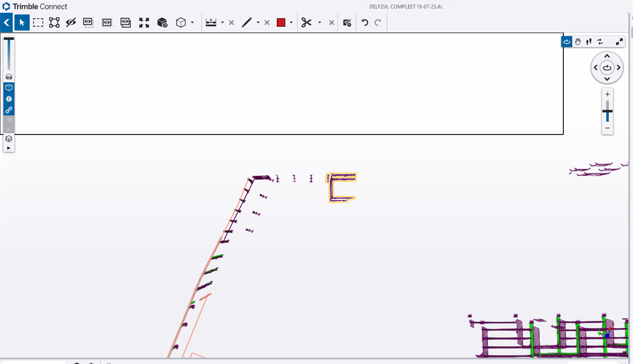Open the color swatch dropdown arrow
This screenshot has height=364, width=633.
pyautogui.click(x=291, y=23)
